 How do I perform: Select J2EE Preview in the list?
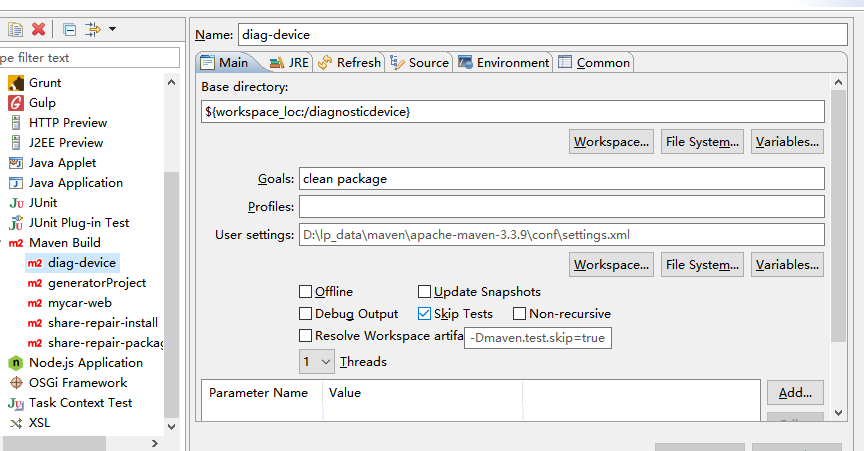(66, 143)
